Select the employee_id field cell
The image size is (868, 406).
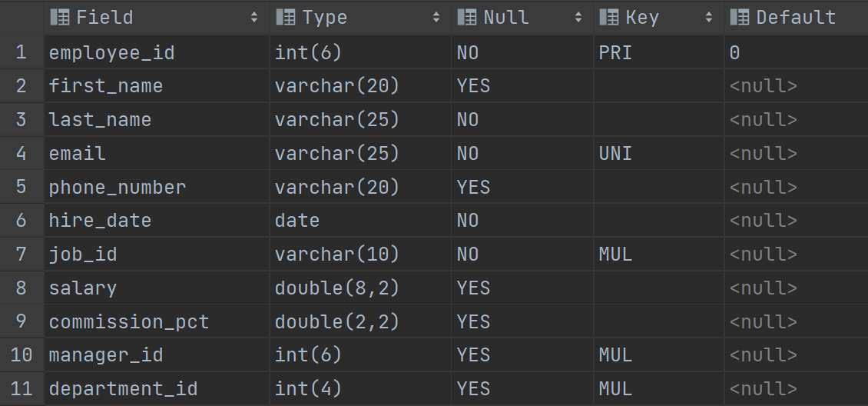tap(157, 52)
